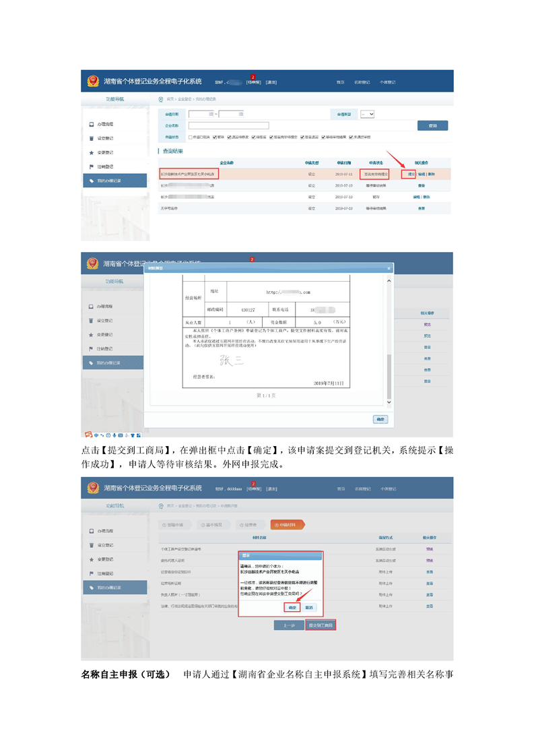Open the 申请类型 dropdown
The width and height of the screenshot is (534, 756).
click(x=368, y=115)
